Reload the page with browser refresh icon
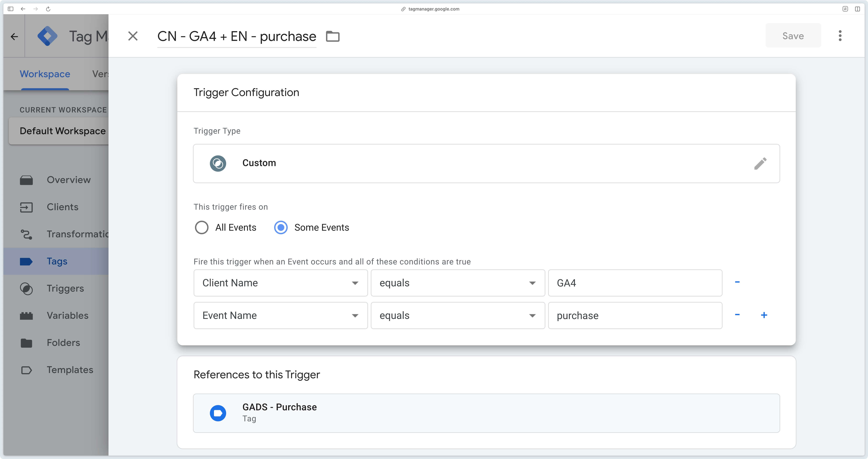868x459 pixels. (48, 9)
